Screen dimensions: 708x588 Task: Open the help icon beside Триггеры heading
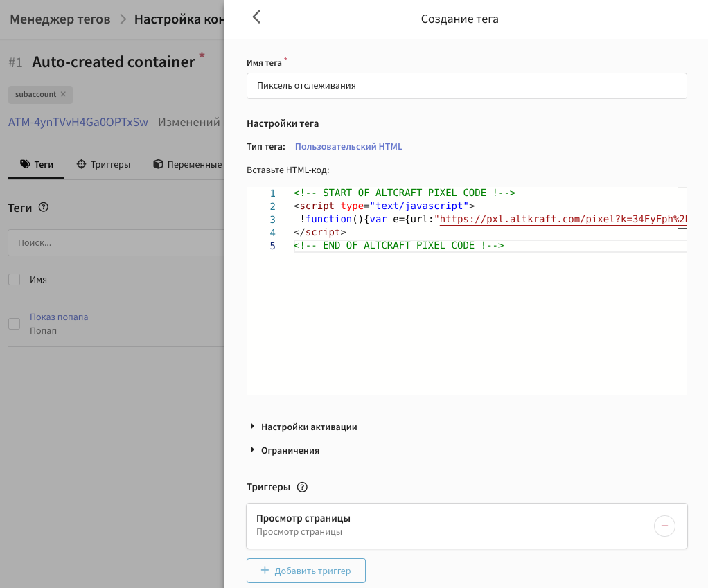(302, 487)
